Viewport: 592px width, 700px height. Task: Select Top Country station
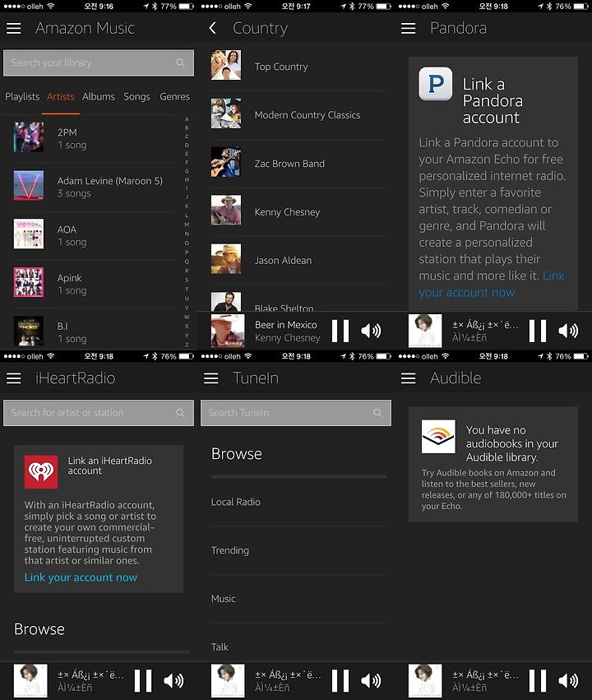tap(298, 67)
